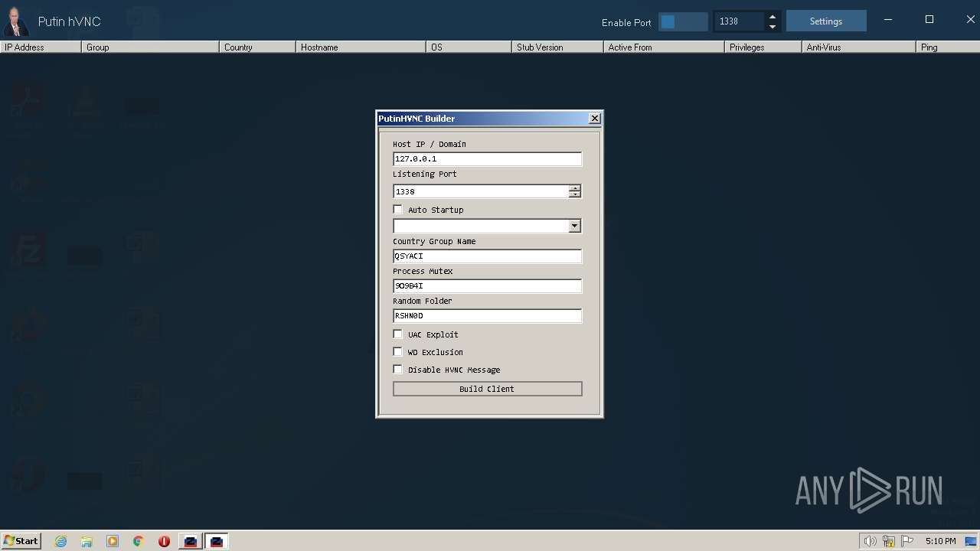Open Windows Media Player taskbar icon

(113, 541)
